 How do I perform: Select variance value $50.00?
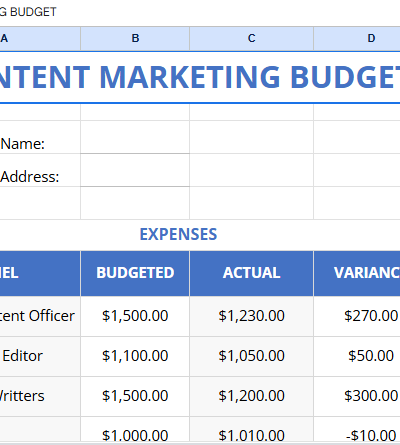(357, 356)
